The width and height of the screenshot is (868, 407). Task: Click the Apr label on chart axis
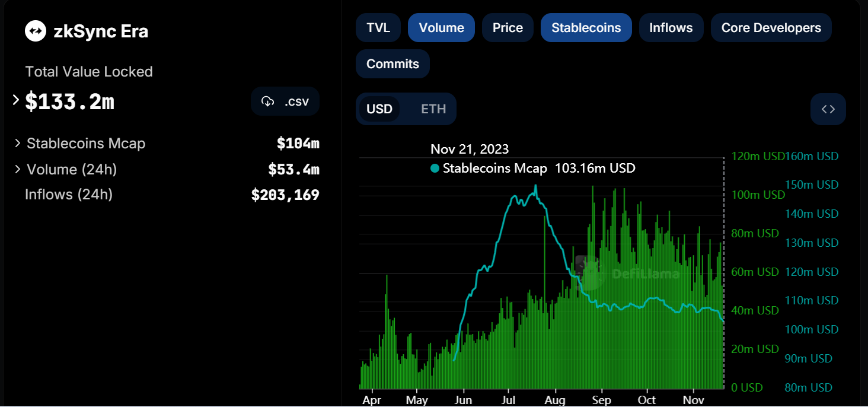click(x=372, y=399)
